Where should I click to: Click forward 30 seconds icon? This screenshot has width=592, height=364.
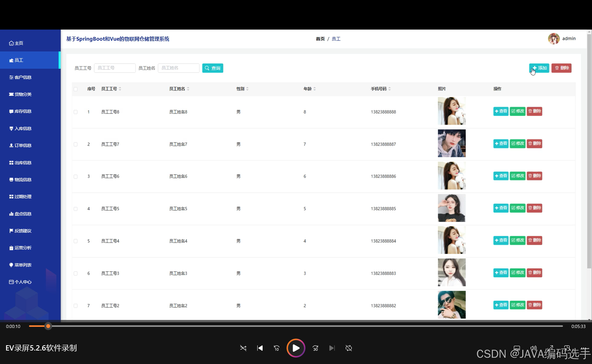tap(315, 348)
